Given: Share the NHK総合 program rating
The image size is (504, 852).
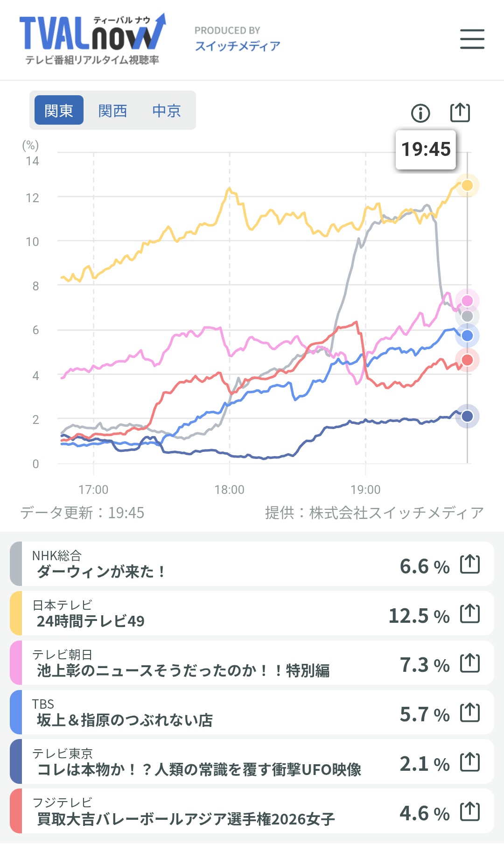Looking at the screenshot, I should click(470, 564).
